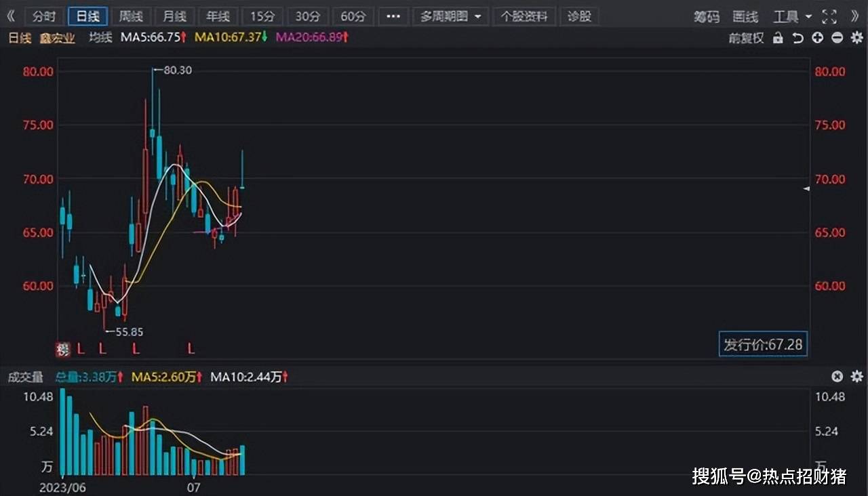This screenshot has height=496, width=868.
Task: Switch to 月线 monthly chart
Action: coord(175,16)
